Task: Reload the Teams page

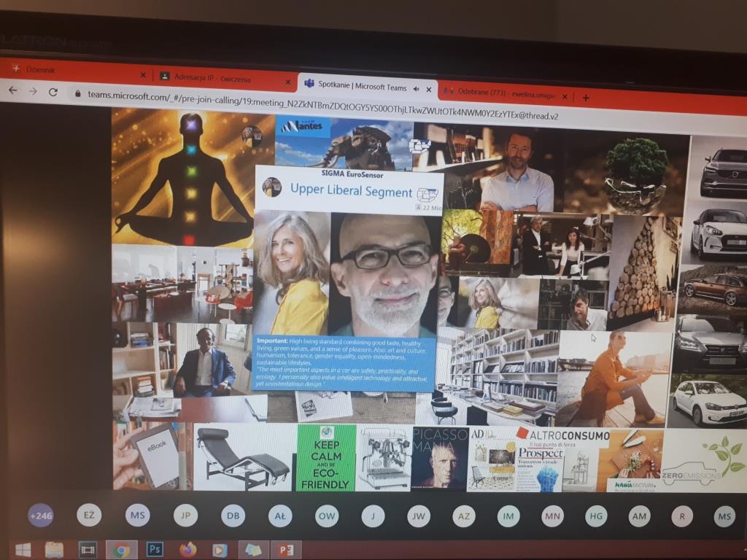Action: pyautogui.click(x=53, y=92)
